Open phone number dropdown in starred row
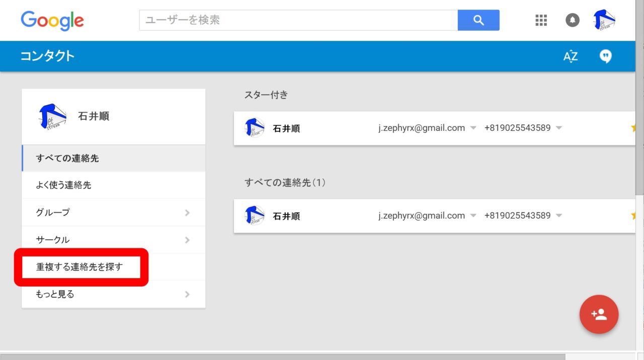644x360 pixels. 559,128
